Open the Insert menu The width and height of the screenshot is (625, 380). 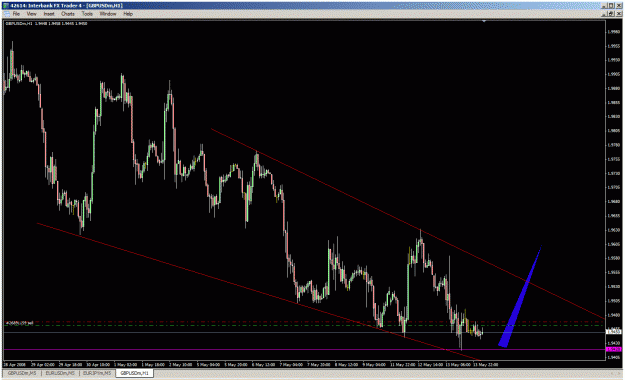coord(49,14)
